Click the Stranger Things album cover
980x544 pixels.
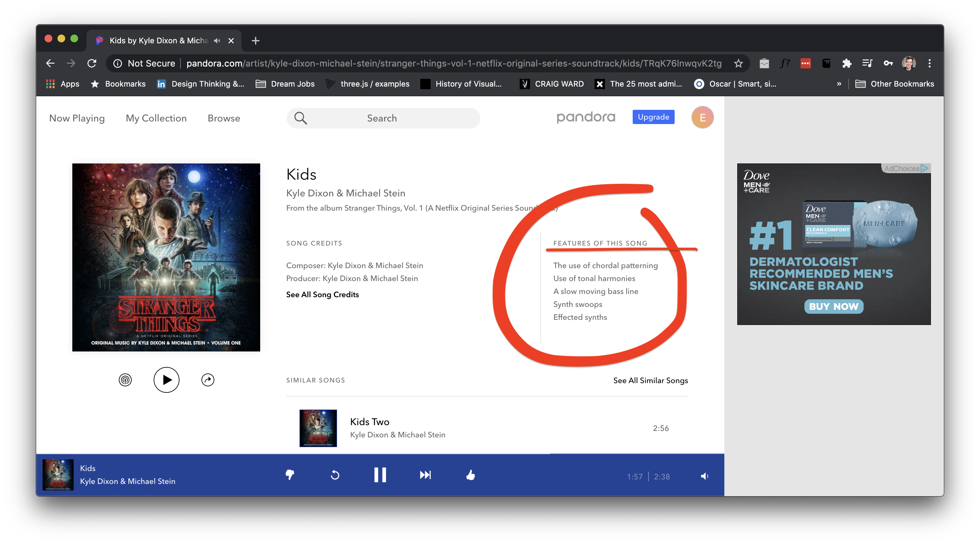coord(166,257)
